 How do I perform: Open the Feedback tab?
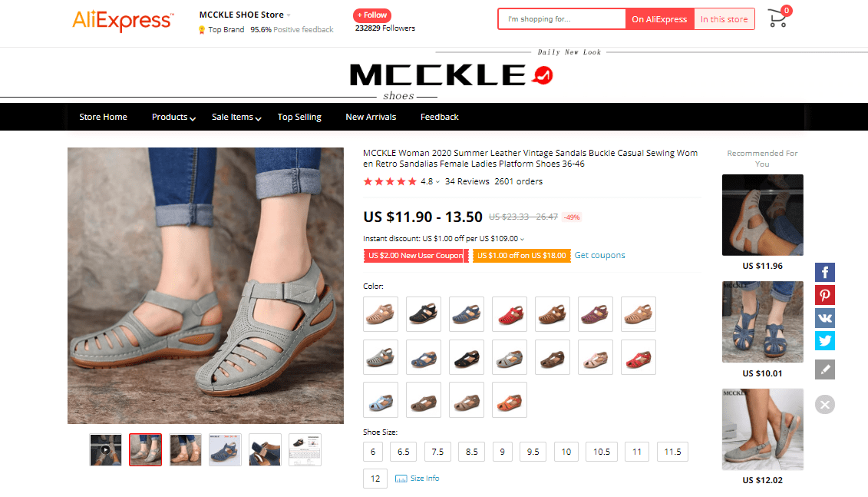(439, 117)
